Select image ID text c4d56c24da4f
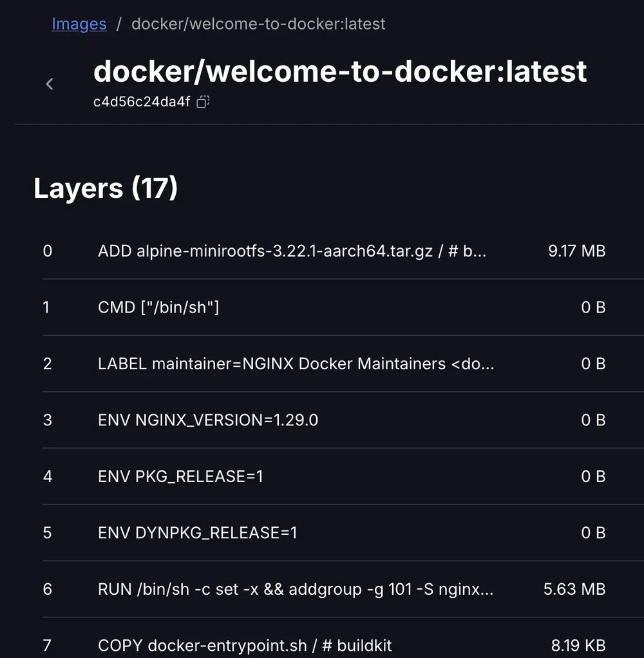Screen dimensions: 644x658 142,102
